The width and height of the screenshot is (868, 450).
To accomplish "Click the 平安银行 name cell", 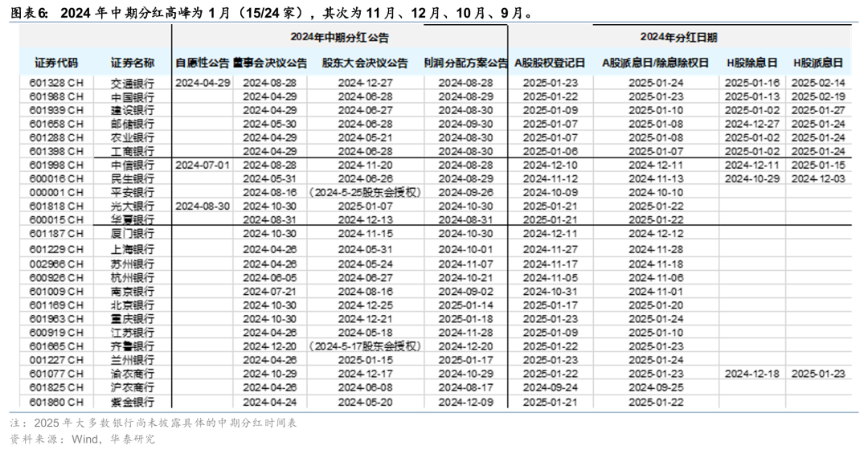I will tap(133, 192).
